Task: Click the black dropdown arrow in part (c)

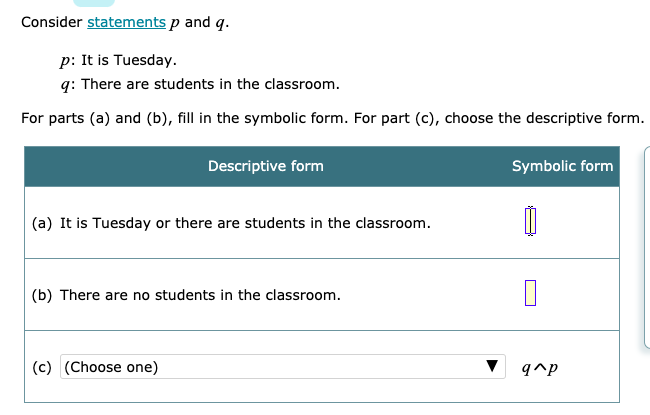Action: pos(491,367)
